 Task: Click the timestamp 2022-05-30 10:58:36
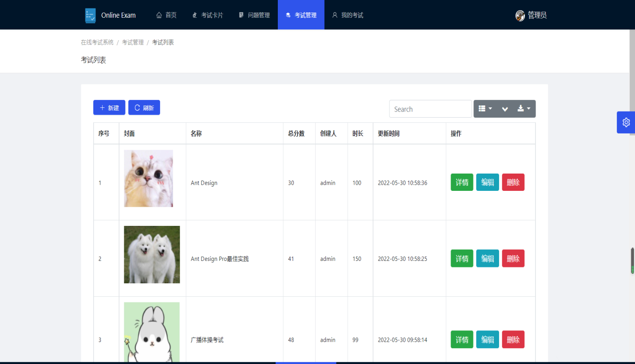click(402, 183)
